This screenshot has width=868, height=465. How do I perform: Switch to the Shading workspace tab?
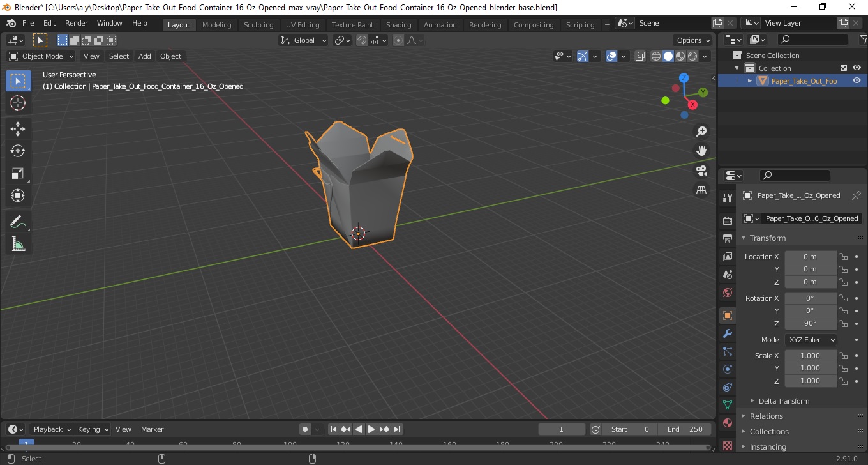tap(398, 24)
